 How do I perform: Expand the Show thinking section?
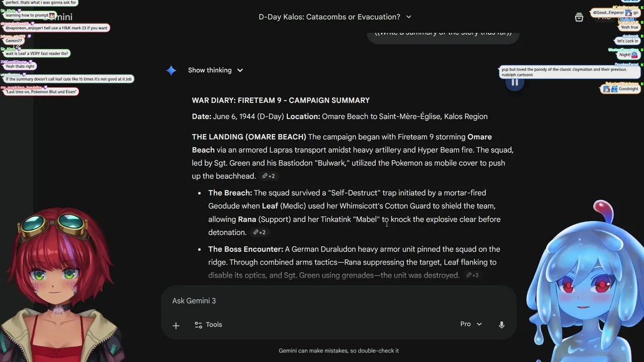click(215, 70)
